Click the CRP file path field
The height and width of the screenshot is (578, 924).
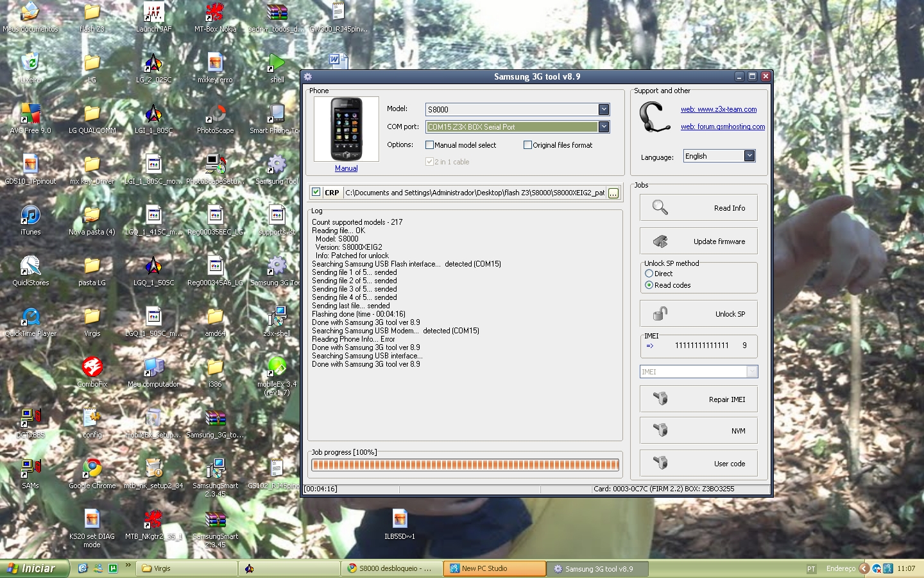[x=475, y=193]
